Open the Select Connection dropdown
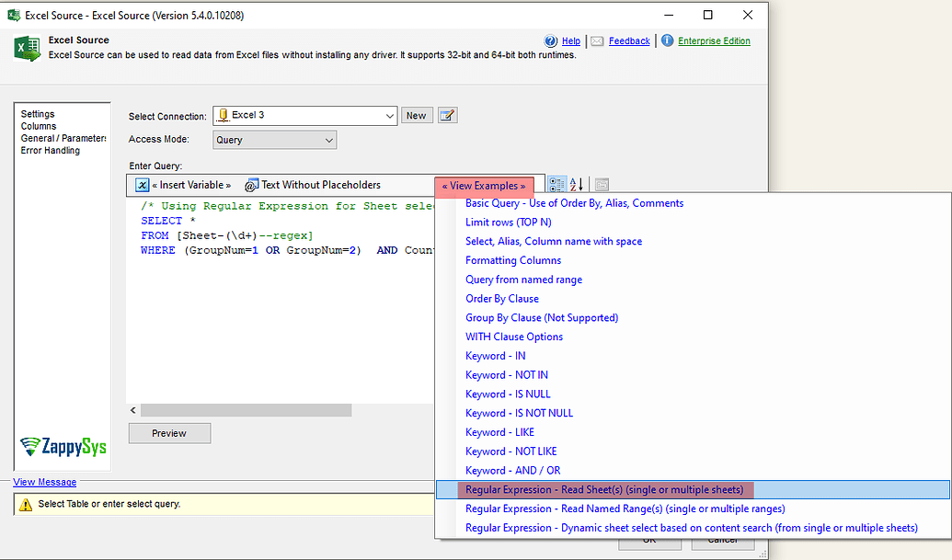This screenshot has width=952, height=560. [305, 115]
